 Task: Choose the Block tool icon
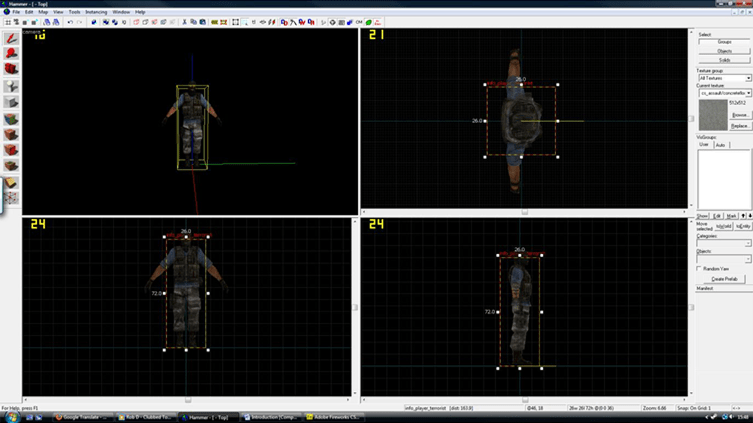[11, 102]
